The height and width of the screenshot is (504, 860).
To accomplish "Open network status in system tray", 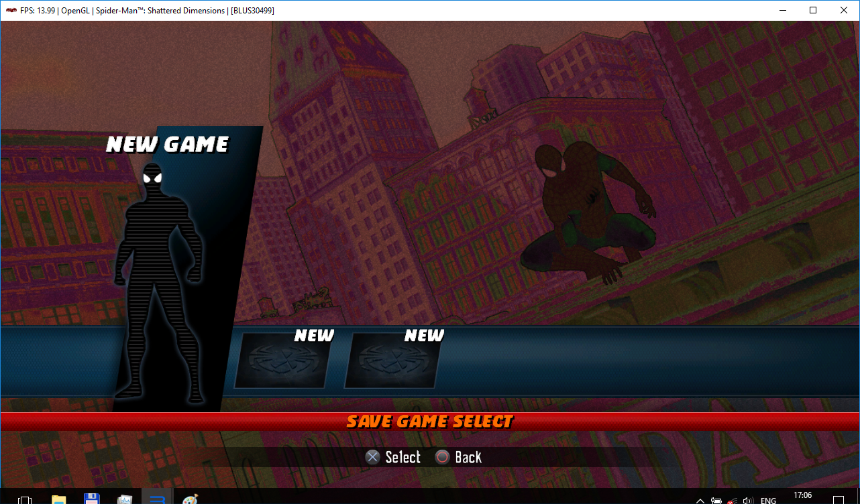I will click(x=733, y=500).
